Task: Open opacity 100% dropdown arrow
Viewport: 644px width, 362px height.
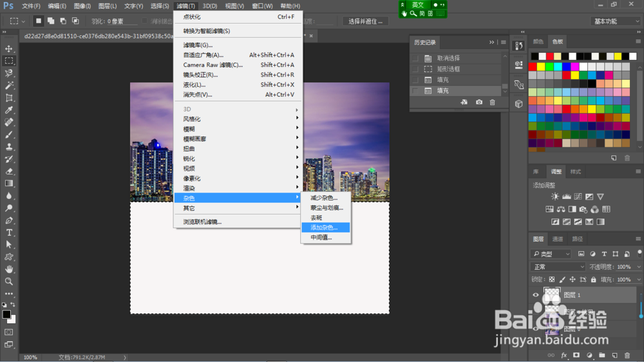Action: pos(638,267)
